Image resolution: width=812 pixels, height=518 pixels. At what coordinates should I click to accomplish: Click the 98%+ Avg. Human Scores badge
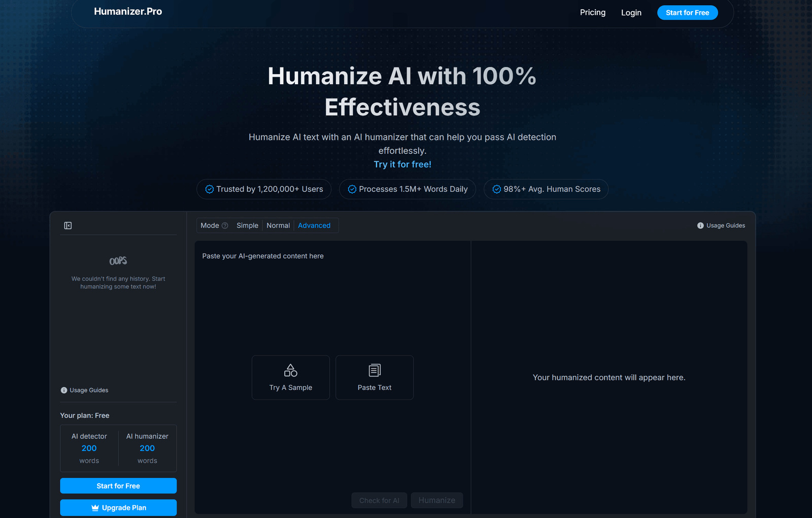click(546, 189)
